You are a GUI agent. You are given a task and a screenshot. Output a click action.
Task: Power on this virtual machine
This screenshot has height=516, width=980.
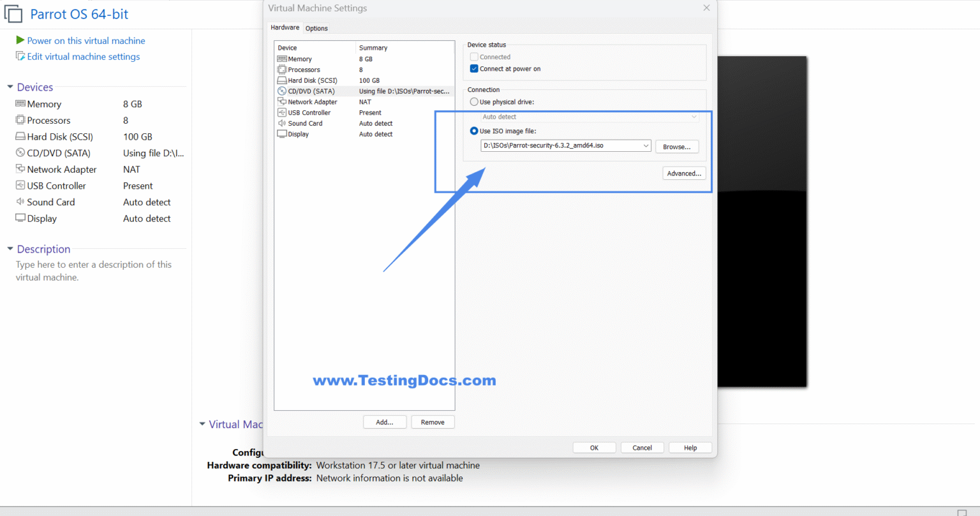click(85, 40)
